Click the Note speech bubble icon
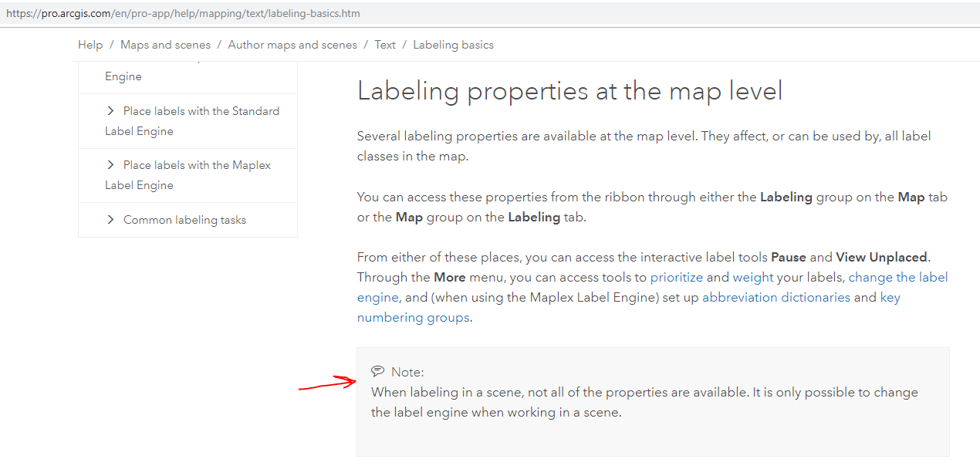 (x=377, y=371)
